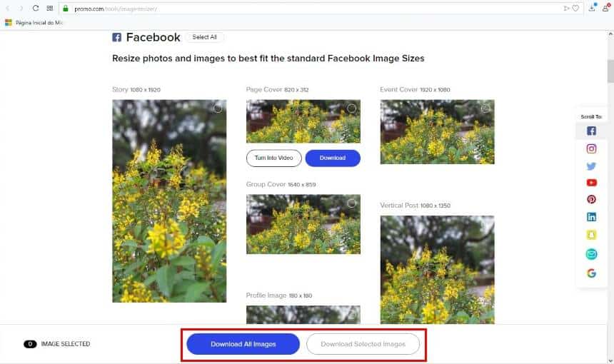614x364 pixels.
Task: Jump to Facebook section in Scroll To sidebar
Action: [x=591, y=131]
